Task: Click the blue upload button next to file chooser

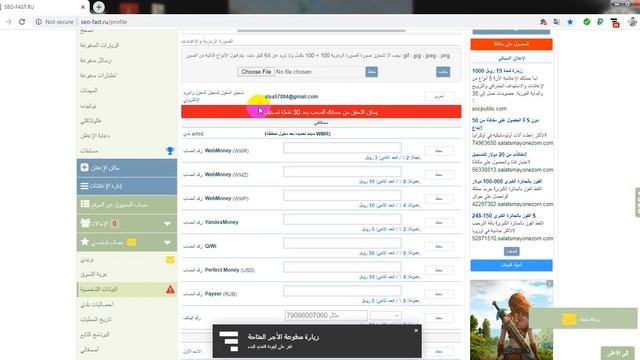Action: click(371, 72)
